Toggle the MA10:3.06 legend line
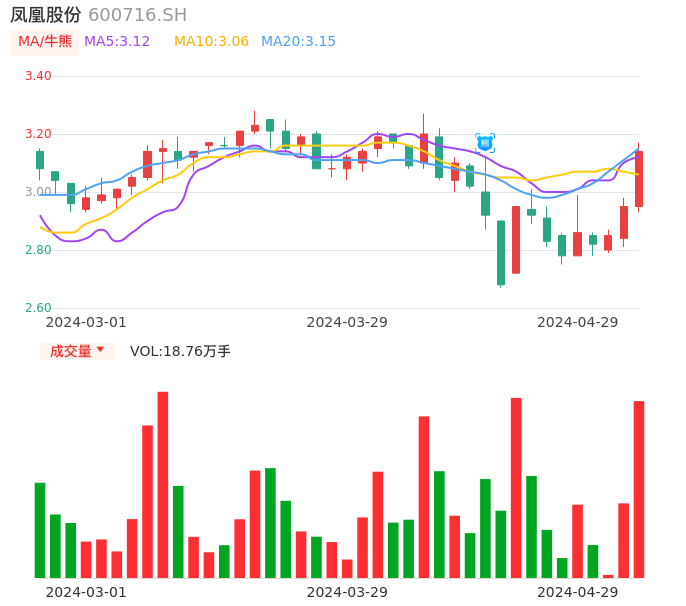The height and width of the screenshot is (606, 686). [211, 42]
